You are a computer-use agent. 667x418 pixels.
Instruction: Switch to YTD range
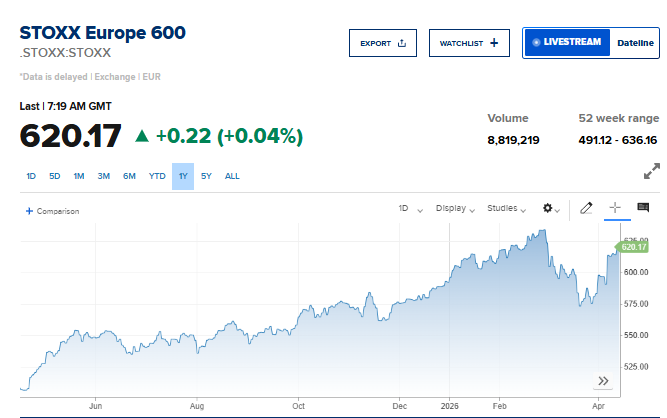pyautogui.click(x=157, y=176)
